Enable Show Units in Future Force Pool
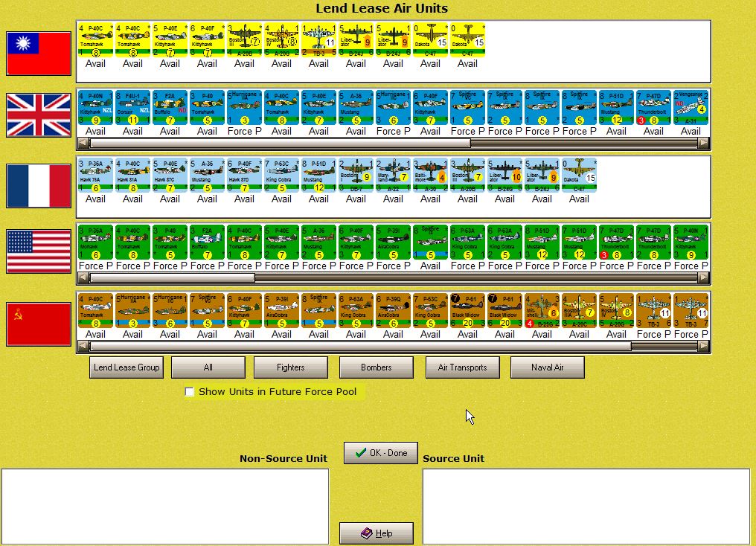The image size is (756, 546). tap(190, 392)
